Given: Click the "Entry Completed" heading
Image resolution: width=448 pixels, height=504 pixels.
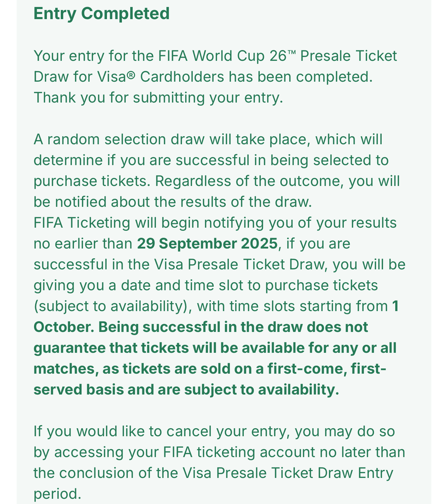Looking at the screenshot, I should [101, 14].
